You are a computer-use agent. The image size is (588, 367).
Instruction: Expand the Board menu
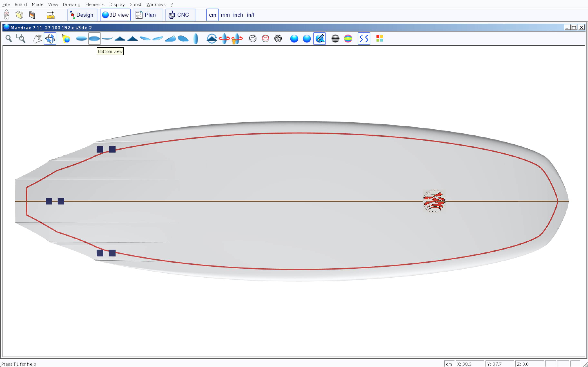pos(21,4)
